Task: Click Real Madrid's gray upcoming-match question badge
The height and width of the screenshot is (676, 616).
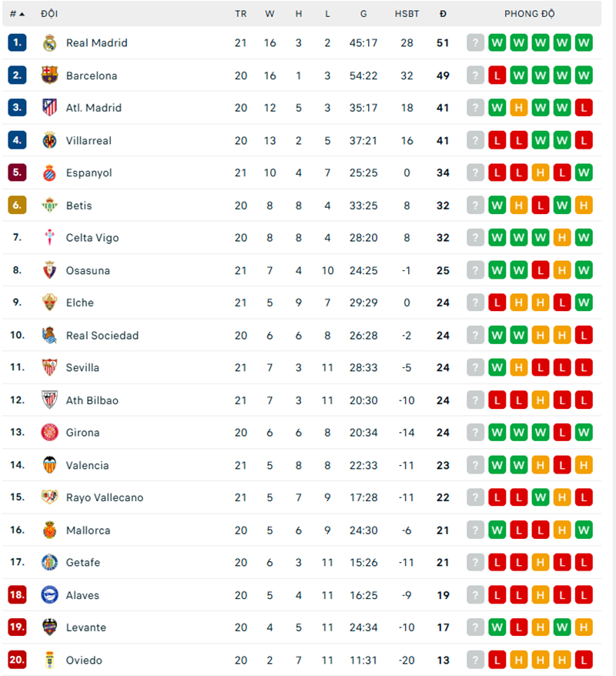Action: coord(476,43)
